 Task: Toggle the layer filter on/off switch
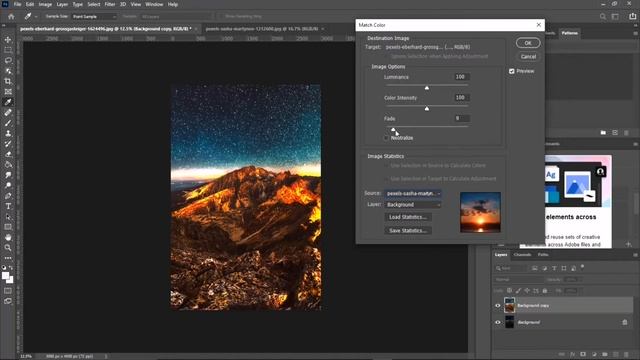[582, 267]
